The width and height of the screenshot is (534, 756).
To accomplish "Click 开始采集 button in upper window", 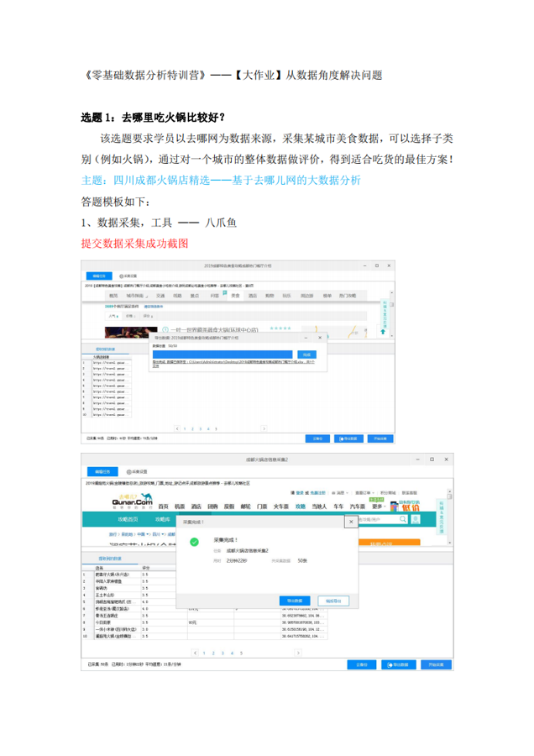I will [380, 438].
